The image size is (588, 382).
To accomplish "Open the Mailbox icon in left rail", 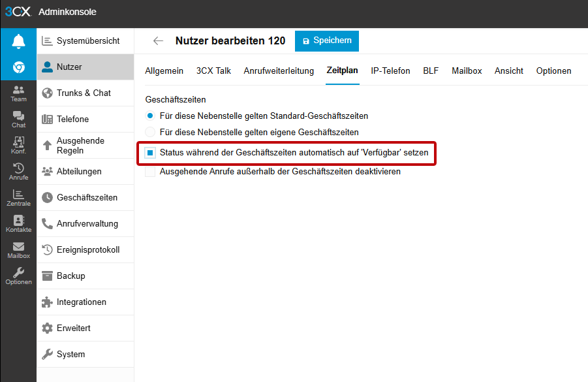I will pos(18,250).
